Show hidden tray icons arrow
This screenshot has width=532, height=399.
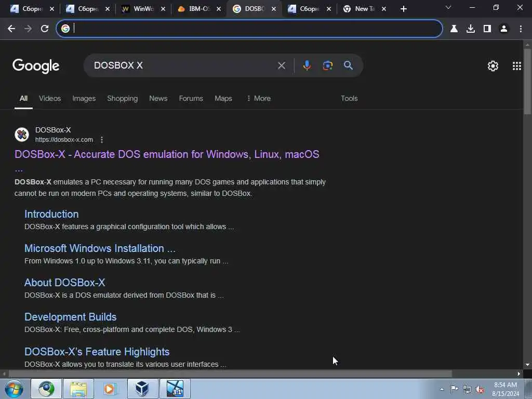click(x=442, y=389)
